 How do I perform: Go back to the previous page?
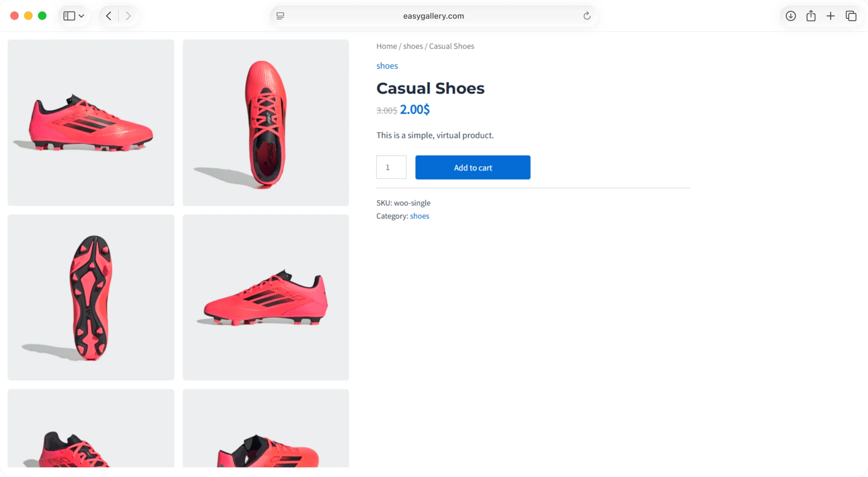[108, 16]
